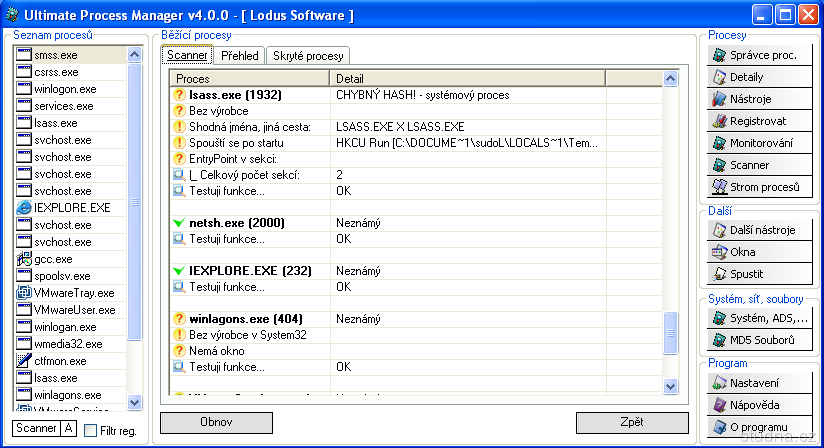Click warning icon beside Shodná jména
824x448 pixels.
point(179,127)
